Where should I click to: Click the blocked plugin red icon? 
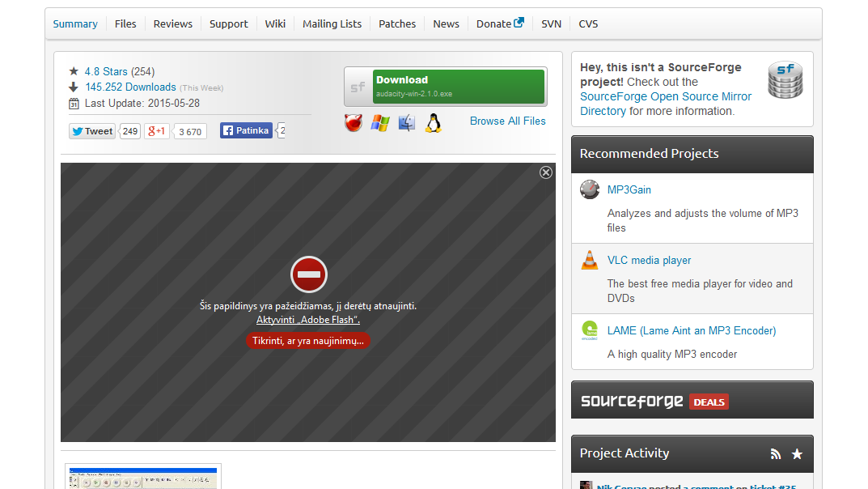pyautogui.click(x=309, y=274)
